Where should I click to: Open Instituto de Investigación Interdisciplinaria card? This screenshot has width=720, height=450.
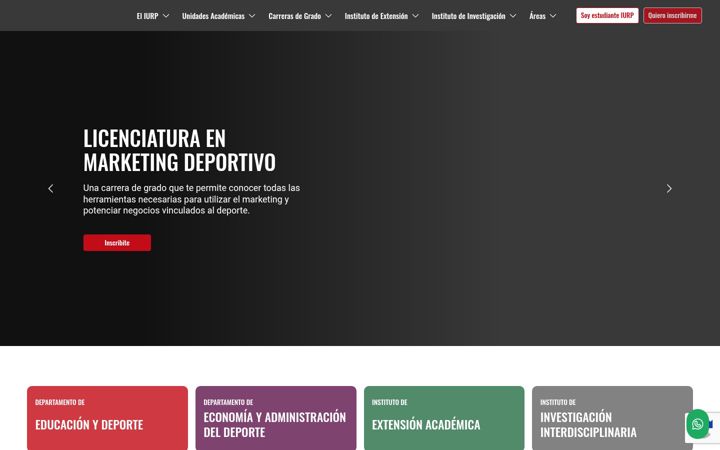(612, 418)
